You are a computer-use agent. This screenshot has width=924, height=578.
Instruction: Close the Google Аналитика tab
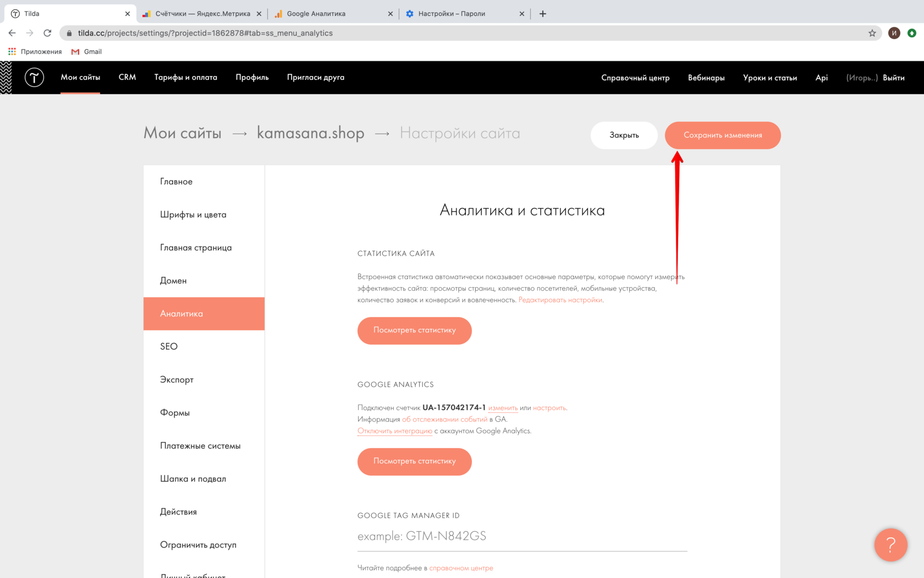tap(391, 14)
